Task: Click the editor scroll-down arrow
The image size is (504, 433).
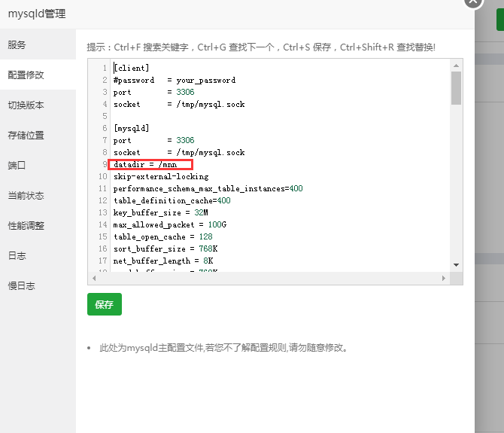Action: click(456, 265)
